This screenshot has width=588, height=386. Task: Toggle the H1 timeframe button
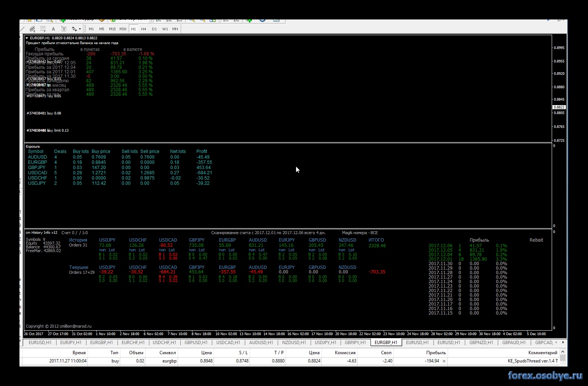133,29
